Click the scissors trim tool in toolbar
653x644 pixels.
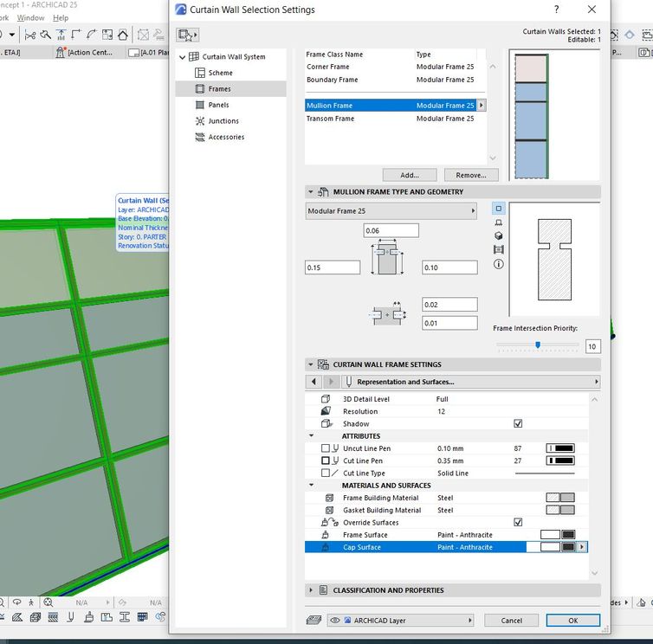[x=30, y=35]
